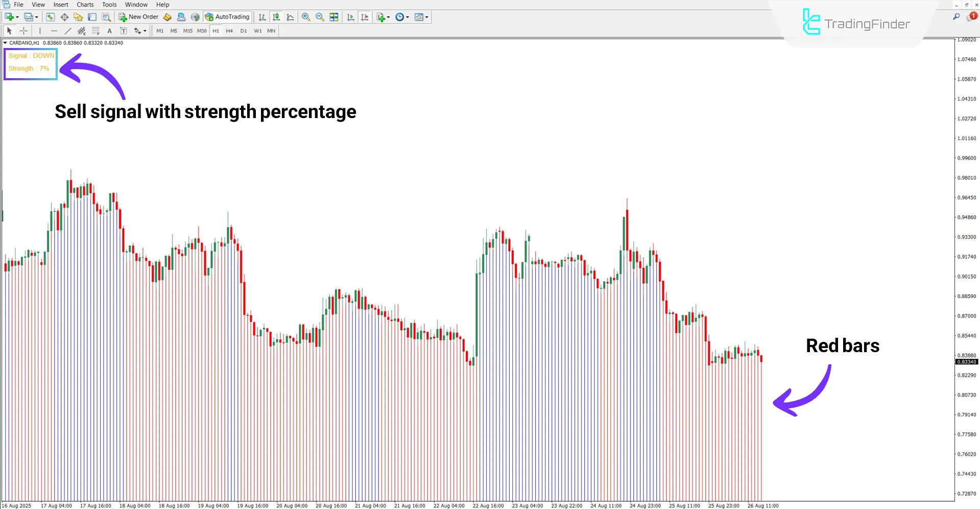
Task: Select the Draw Horizontal Line tool
Action: pos(54,31)
